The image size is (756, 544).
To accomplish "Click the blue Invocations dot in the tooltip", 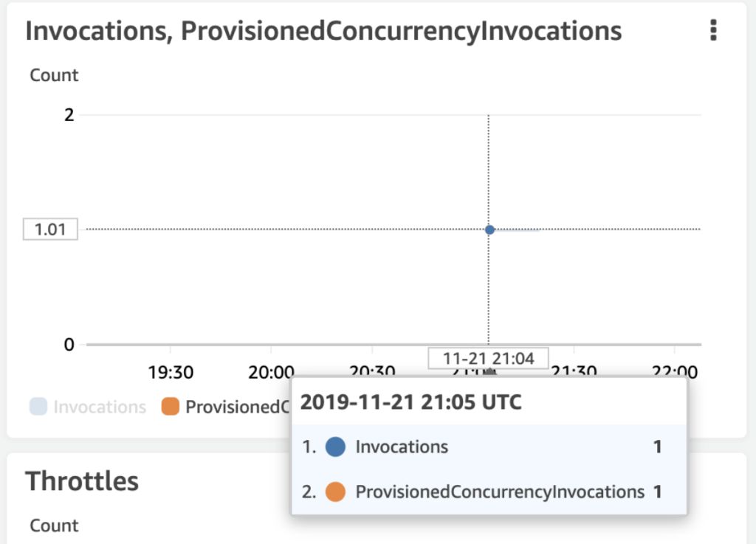I will (x=334, y=447).
